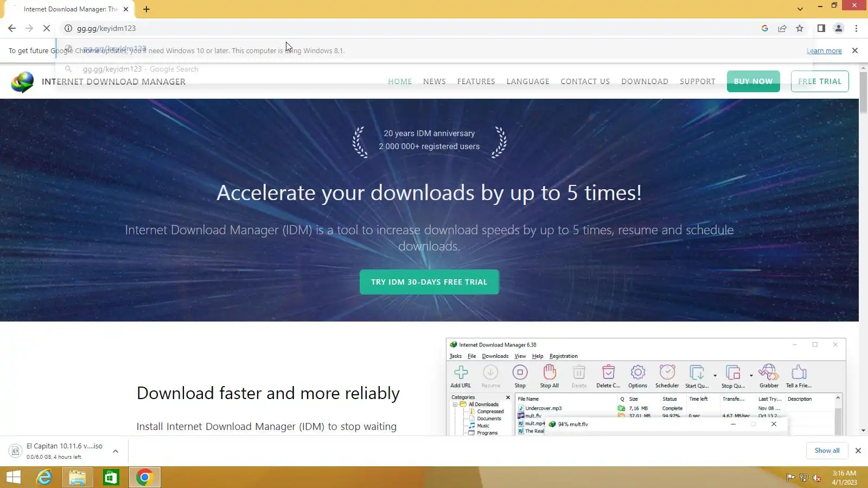Click the IDM globe logo
This screenshot has height=488, width=868.
click(x=22, y=82)
